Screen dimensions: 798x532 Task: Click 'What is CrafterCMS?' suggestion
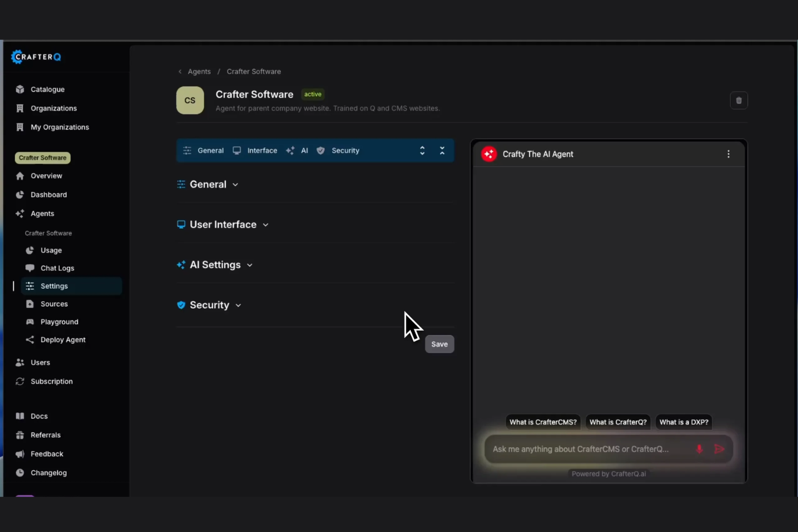(x=543, y=422)
